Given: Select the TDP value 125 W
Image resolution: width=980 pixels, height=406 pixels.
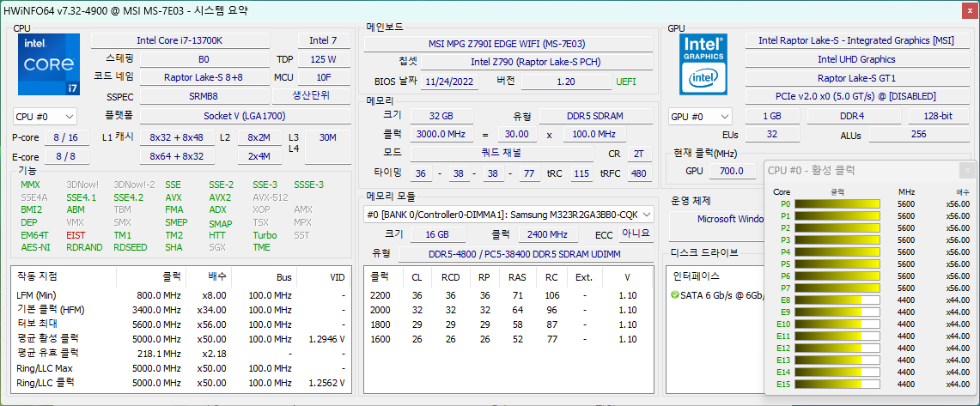Looking at the screenshot, I should (324, 59).
